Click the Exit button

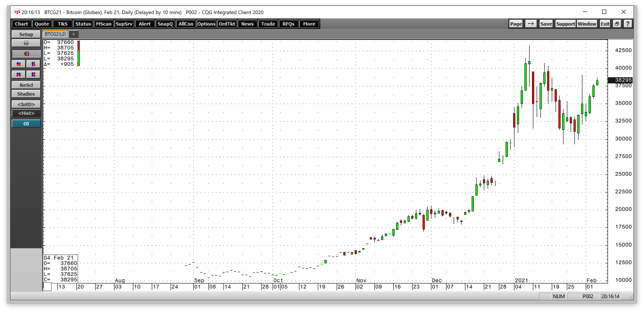point(605,24)
